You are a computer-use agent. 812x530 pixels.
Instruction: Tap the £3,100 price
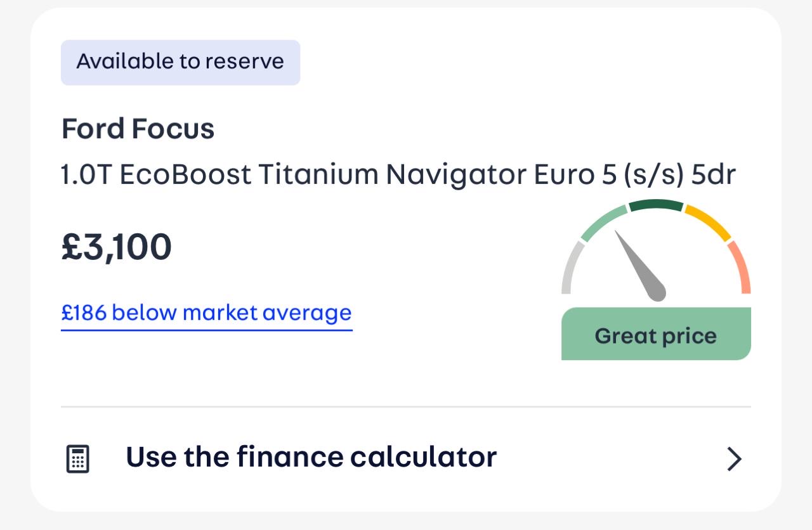point(117,247)
